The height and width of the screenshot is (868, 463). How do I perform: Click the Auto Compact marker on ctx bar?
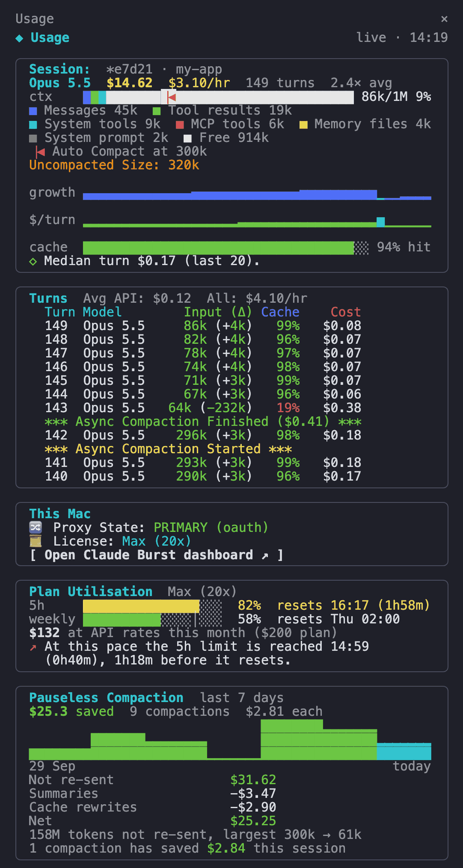click(x=171, y=97)
